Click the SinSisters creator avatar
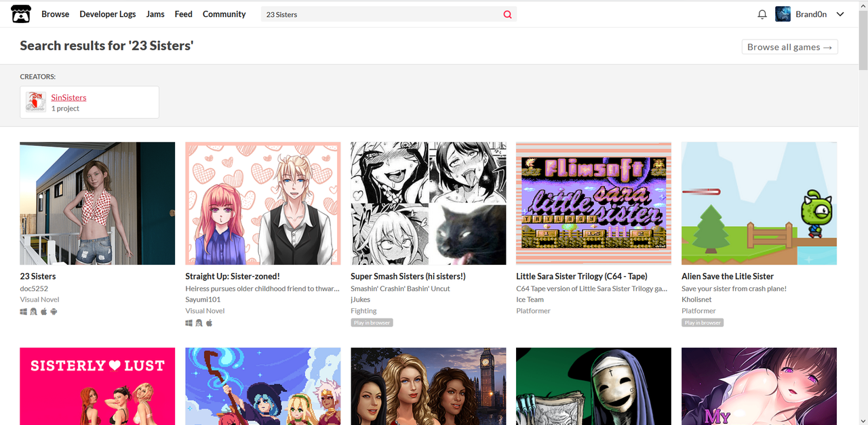 (35, 102)
